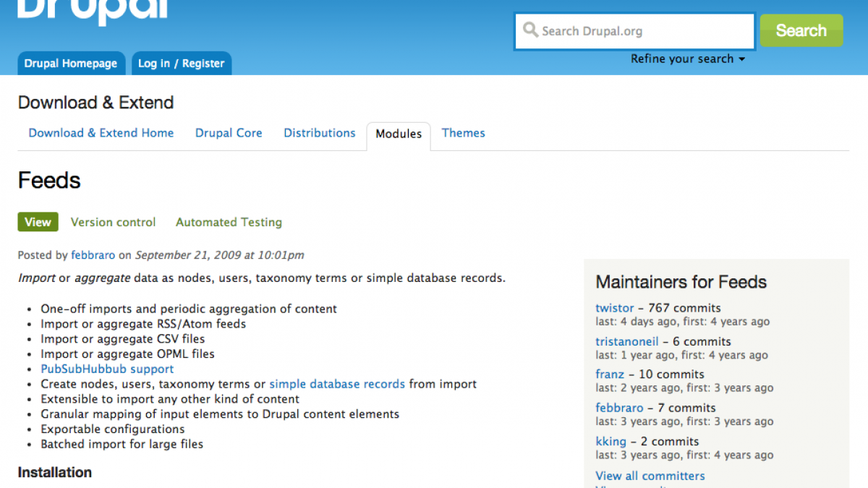
Task: Click 'Granular mapping of input elements' bullet
Action: point(220,414)
